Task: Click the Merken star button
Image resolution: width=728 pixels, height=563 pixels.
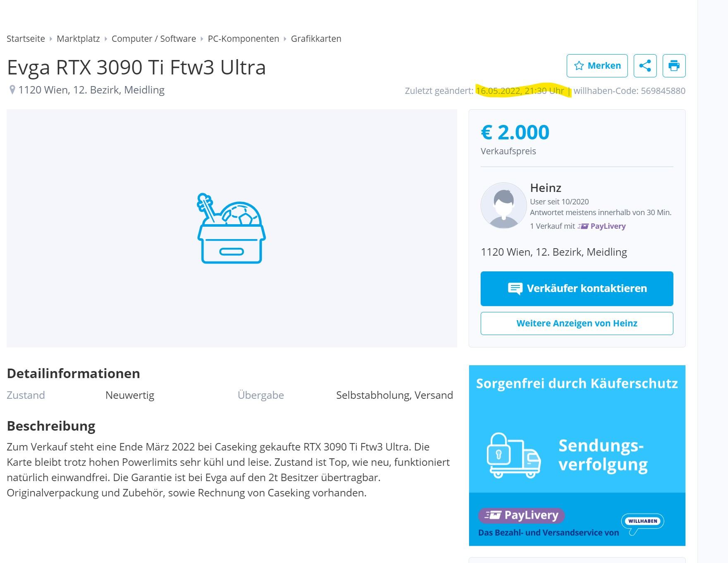Action: click(597, 66)
